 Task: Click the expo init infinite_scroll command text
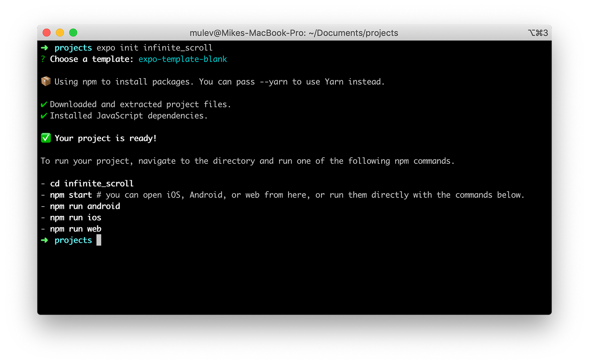click(x=155, y=48)
